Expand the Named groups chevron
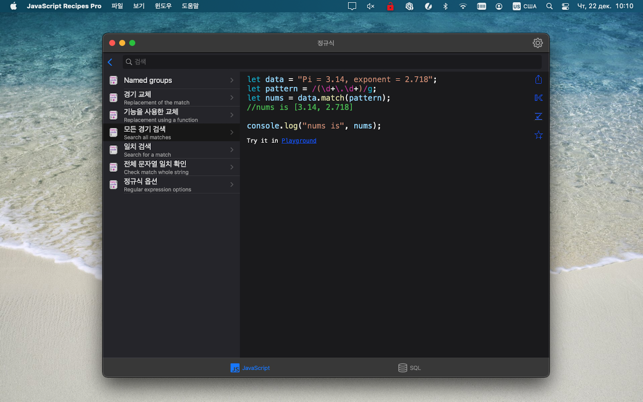Viewport: 643px width, 402px height. pos(231,80)
